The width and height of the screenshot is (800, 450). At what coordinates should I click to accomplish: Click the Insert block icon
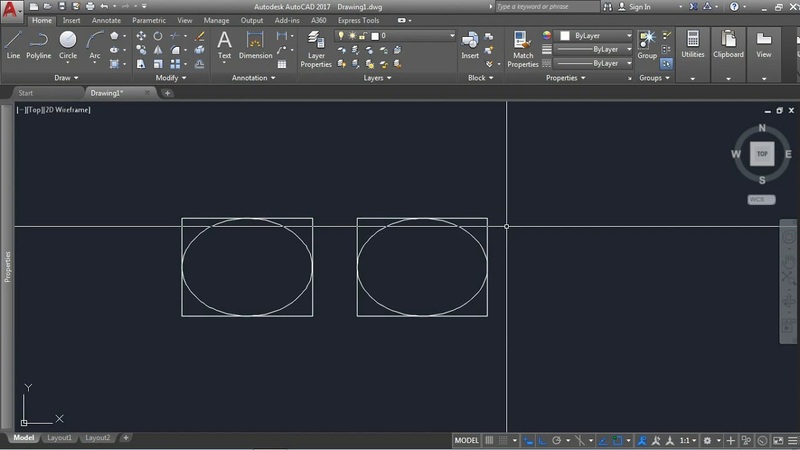(x=470, y=45)
